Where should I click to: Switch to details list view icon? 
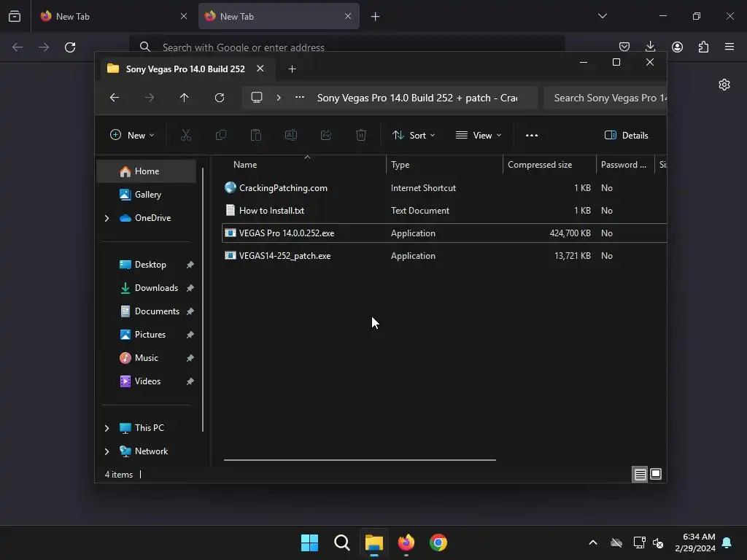(x=640, y=474)
